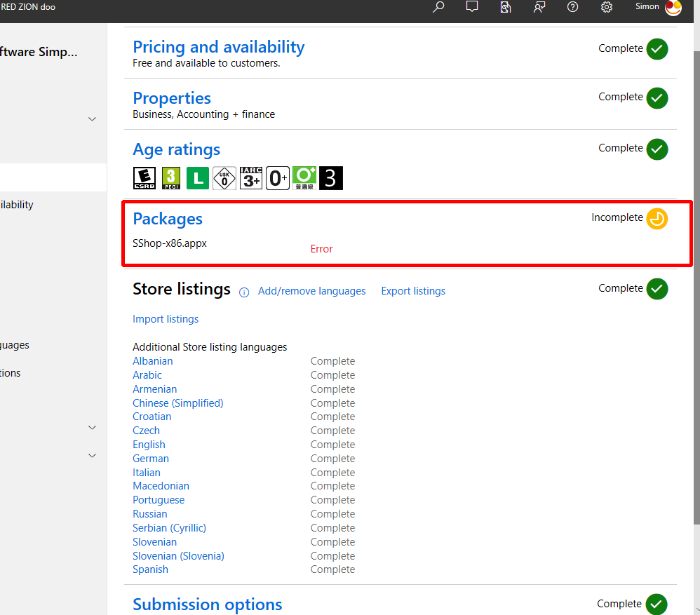Click the search magnifier icon in header
The image size is (700, 615).
coord(438,7)
